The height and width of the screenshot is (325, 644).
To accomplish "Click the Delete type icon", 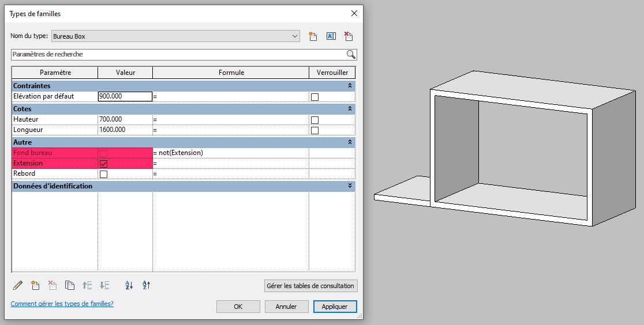I will click(349, 36).
